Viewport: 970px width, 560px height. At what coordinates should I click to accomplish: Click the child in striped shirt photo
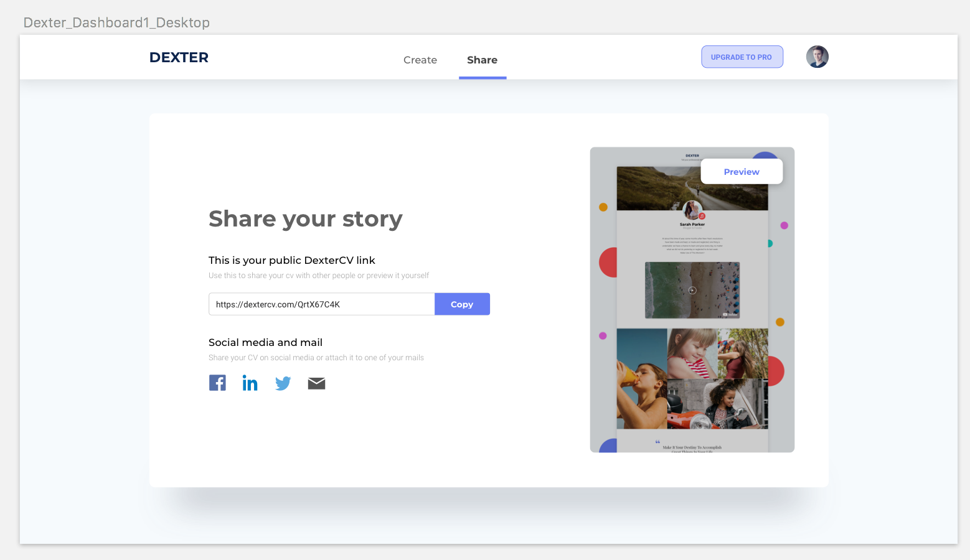(692, 353)
